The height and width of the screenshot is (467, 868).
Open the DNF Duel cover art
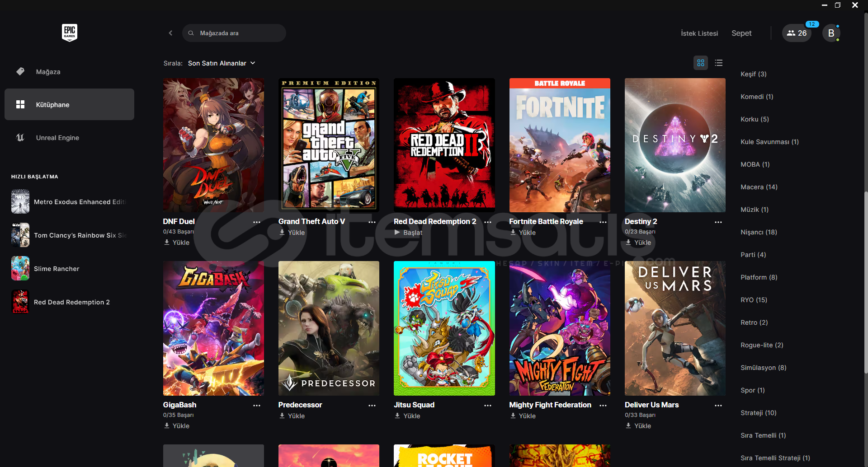pyautogui.click(x=213, y=145)
